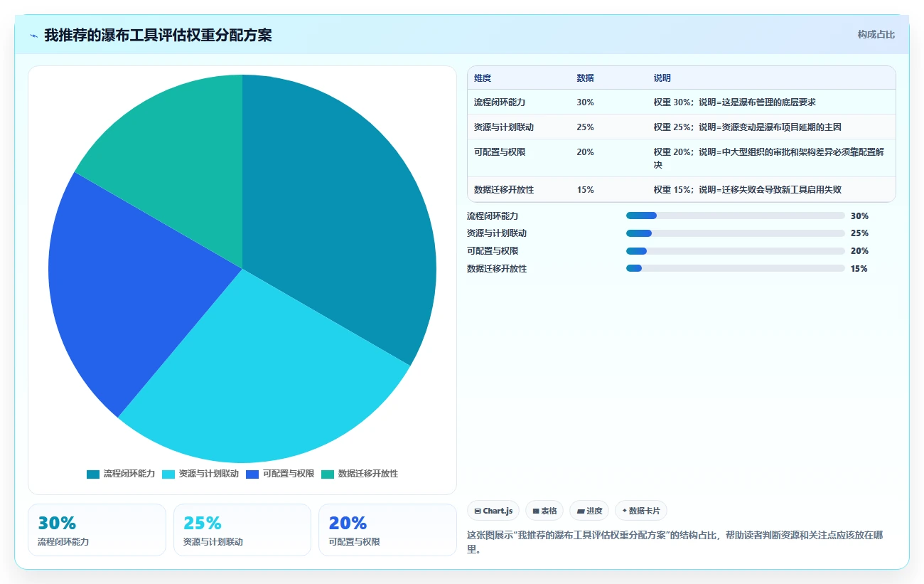Click description 权重 25% 项目延期的主因
924x584 pixels.
[747, 127]
